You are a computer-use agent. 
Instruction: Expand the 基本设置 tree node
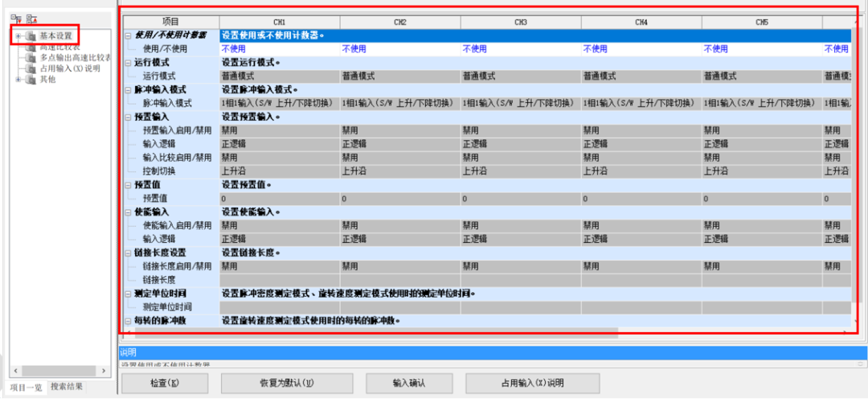coord(18,36)
